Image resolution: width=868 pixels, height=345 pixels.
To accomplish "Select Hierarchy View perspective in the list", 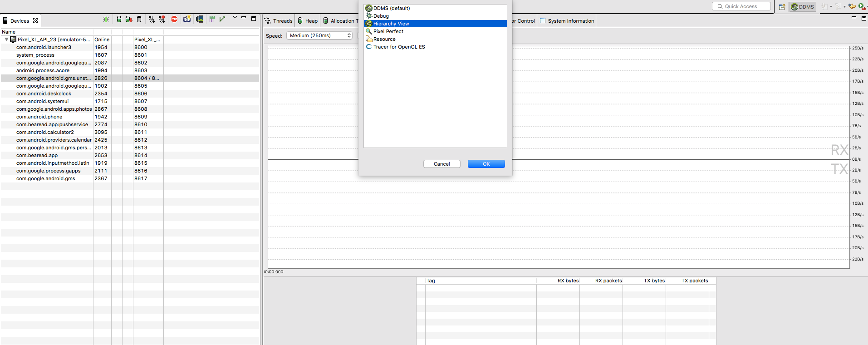I will point(435,24).
